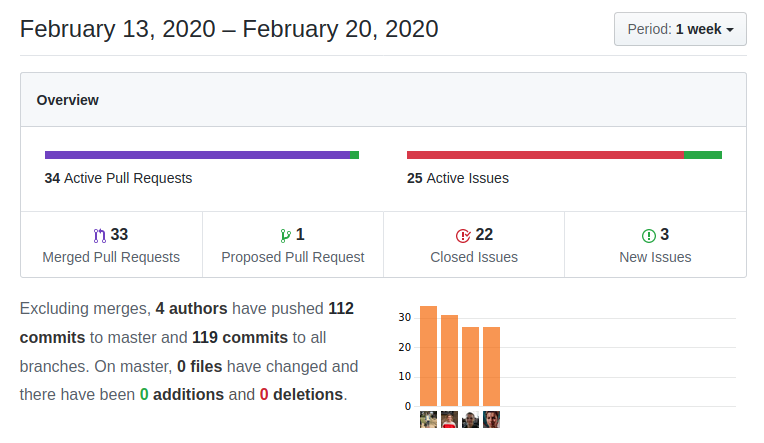View the 22 Closed Issues
This screenshot has height=443, width=764.
tap(474, 246)
